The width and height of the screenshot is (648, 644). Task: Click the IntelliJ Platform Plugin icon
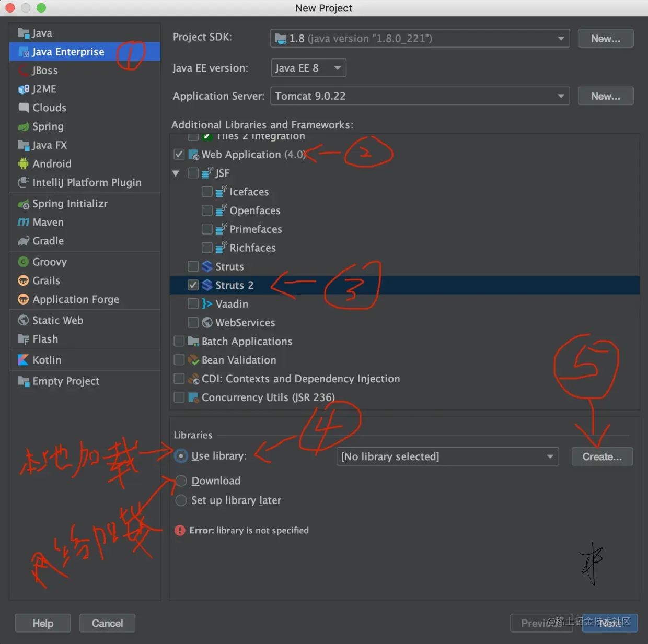coord(23,182)
